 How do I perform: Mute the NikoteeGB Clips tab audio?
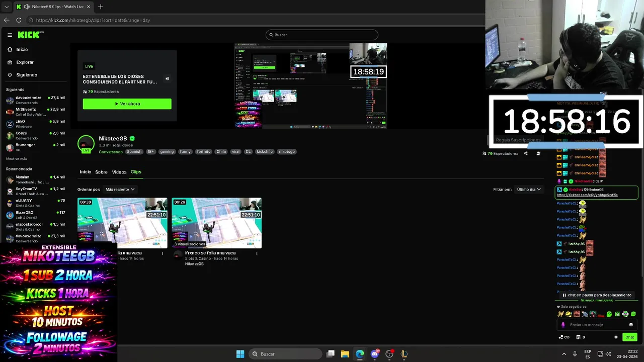coord(26,7)
